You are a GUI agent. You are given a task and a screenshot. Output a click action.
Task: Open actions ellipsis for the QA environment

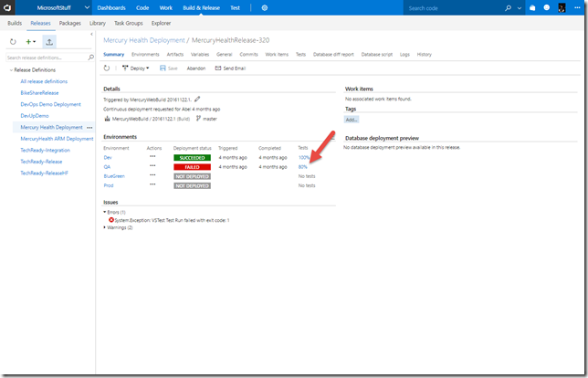152,167
